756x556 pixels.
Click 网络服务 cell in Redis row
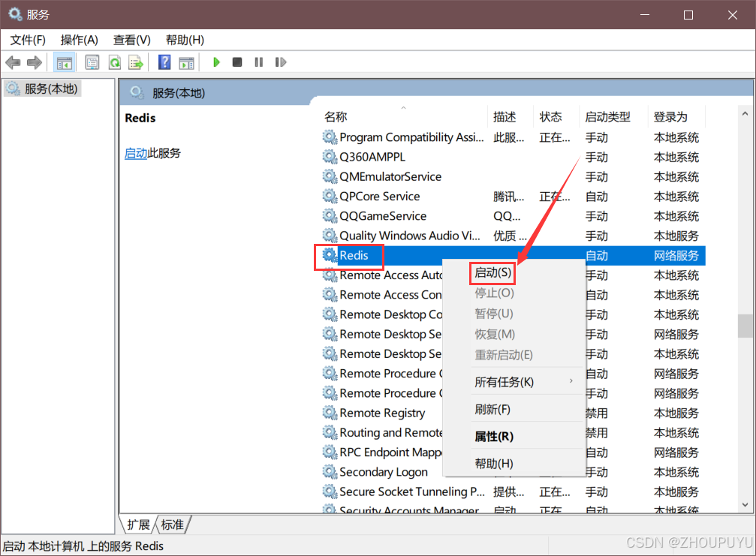click(676, 255)
